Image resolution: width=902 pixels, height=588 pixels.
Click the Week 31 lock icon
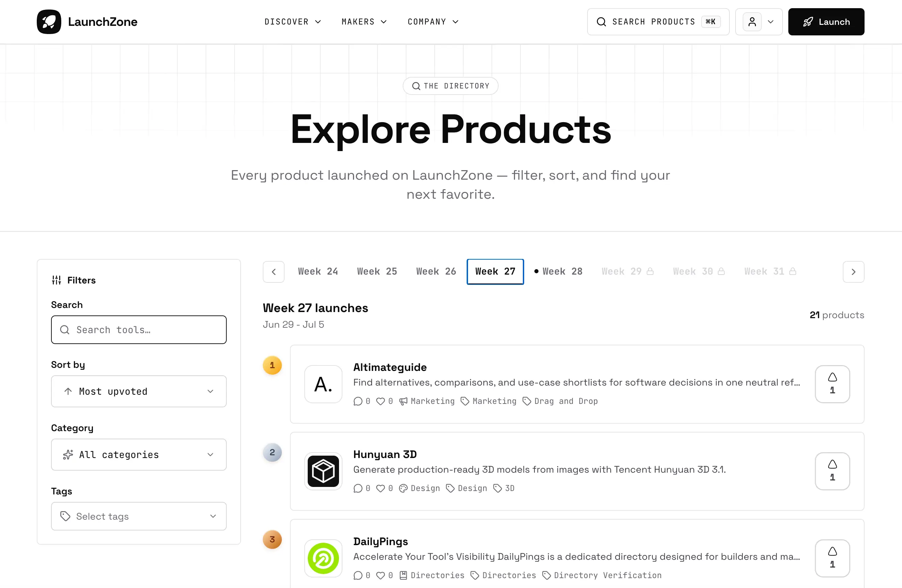pyautogui.click(x=792, y=271)
